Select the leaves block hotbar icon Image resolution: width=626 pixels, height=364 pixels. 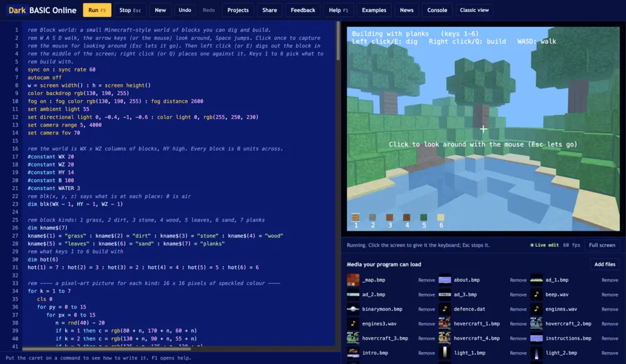pos(424,217)
